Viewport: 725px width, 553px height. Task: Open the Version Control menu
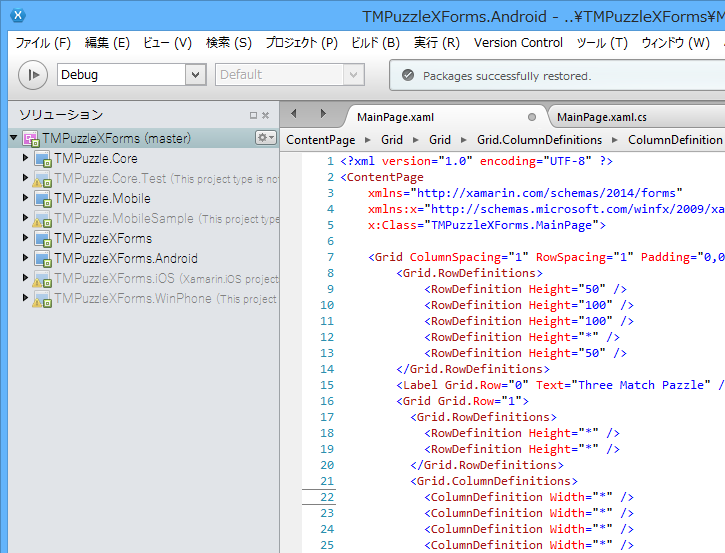518,43
